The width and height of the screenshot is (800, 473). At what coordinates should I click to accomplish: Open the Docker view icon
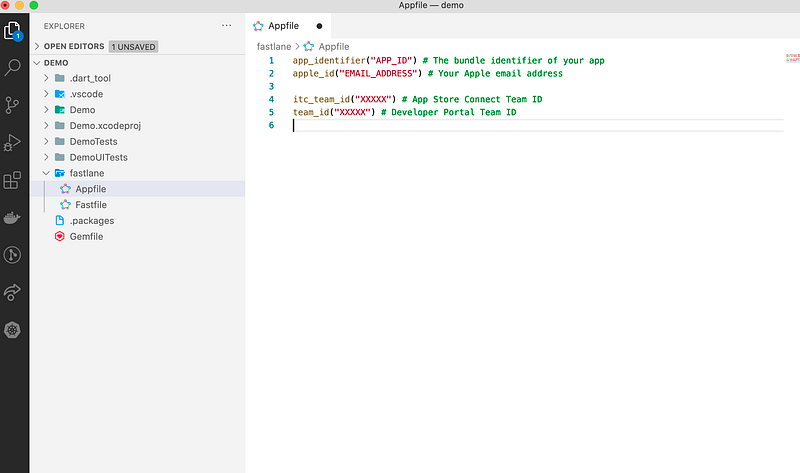(x=12, y=218)
